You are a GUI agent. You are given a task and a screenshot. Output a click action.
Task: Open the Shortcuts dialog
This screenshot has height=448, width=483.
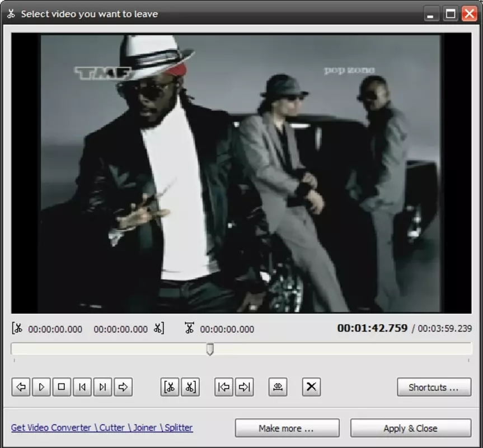point(434,387)
